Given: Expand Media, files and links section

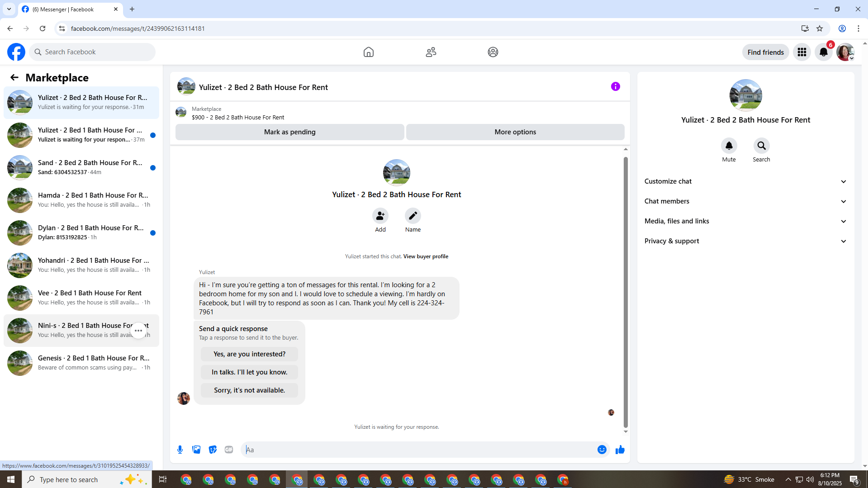Looking at the screenshot, I should point(745,221).
